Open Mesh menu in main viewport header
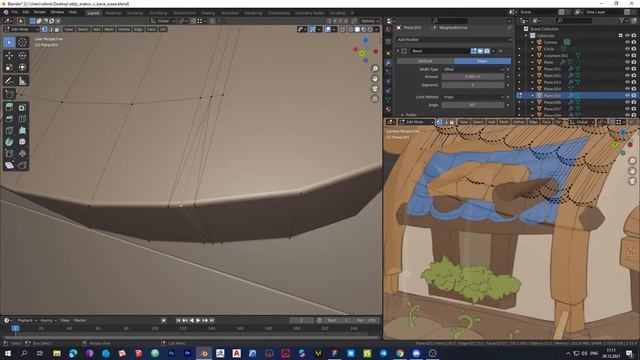Viewport: 640px width, 360px height. 109,29
